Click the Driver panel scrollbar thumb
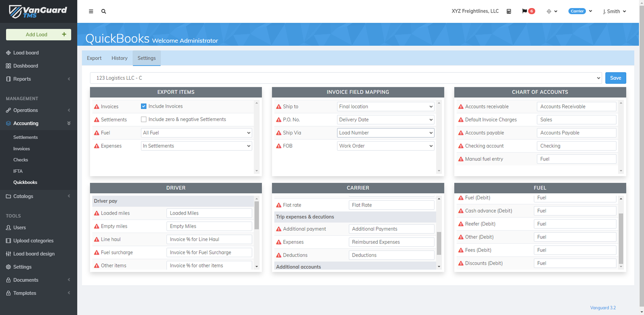Image resolution: width=644 pixels, height=315 pixels. pos(256,215)
